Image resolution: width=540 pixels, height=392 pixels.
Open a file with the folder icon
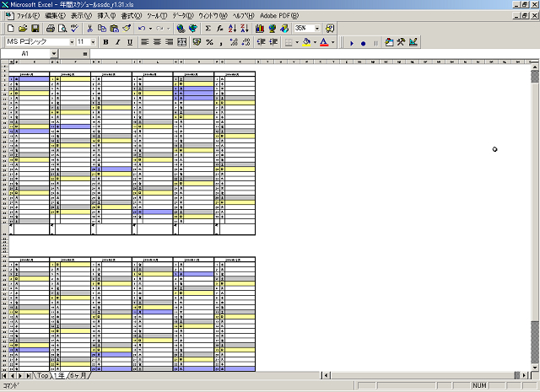coord(23,29)
